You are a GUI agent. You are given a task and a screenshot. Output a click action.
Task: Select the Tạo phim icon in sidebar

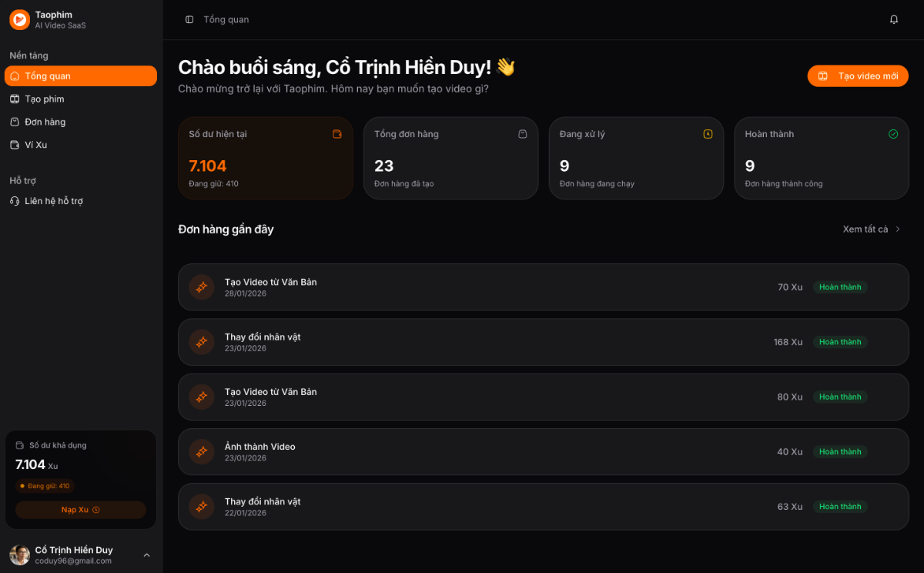[x=15, y=99]
